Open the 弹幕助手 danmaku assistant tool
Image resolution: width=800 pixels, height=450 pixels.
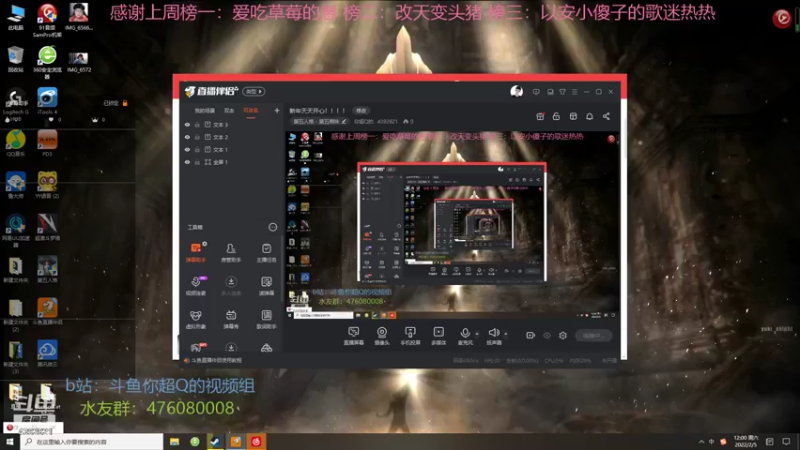pyautogui.click(x=195, y=252)
